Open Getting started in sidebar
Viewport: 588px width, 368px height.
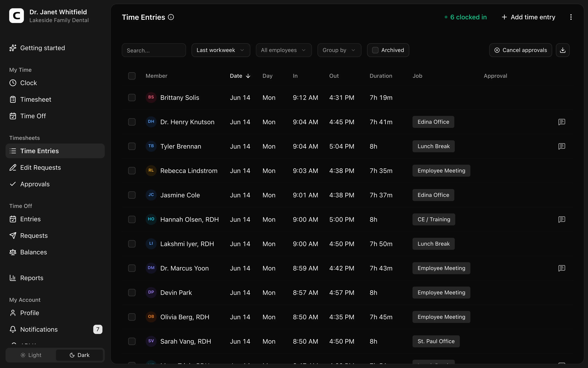[x=55, y=48]
